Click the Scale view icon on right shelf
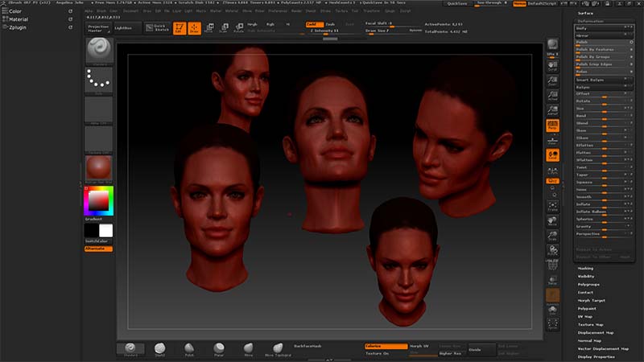 click(552, 236)
